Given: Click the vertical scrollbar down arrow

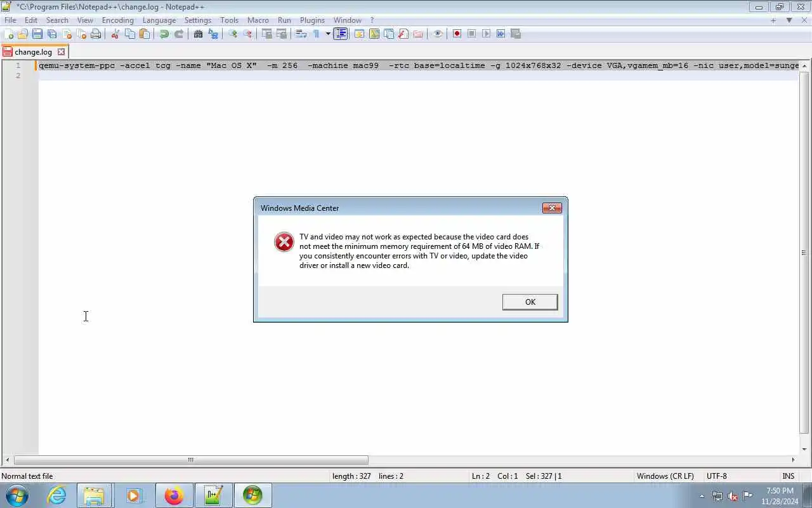Looking at the screenshot, I should [x=804, y=450].
